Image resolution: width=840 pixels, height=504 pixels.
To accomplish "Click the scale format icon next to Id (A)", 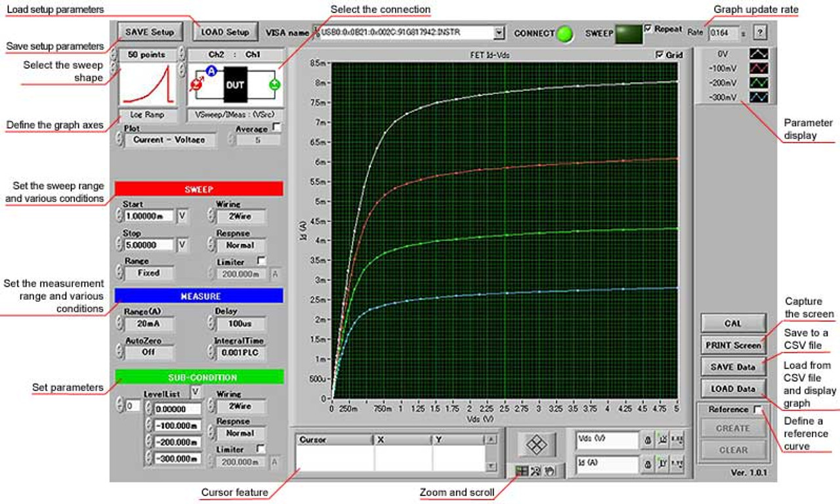I will pos(679,463).
